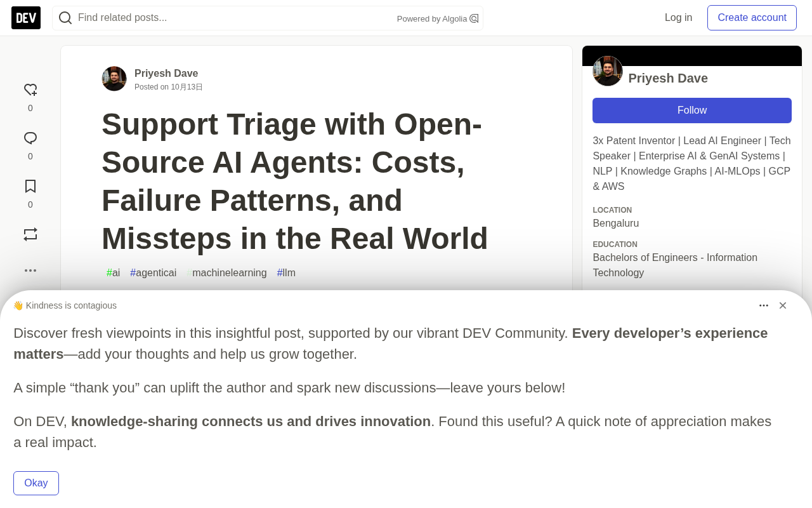812x508 pixels.
Task: Go to the Log in page
Action: point(678,18)
